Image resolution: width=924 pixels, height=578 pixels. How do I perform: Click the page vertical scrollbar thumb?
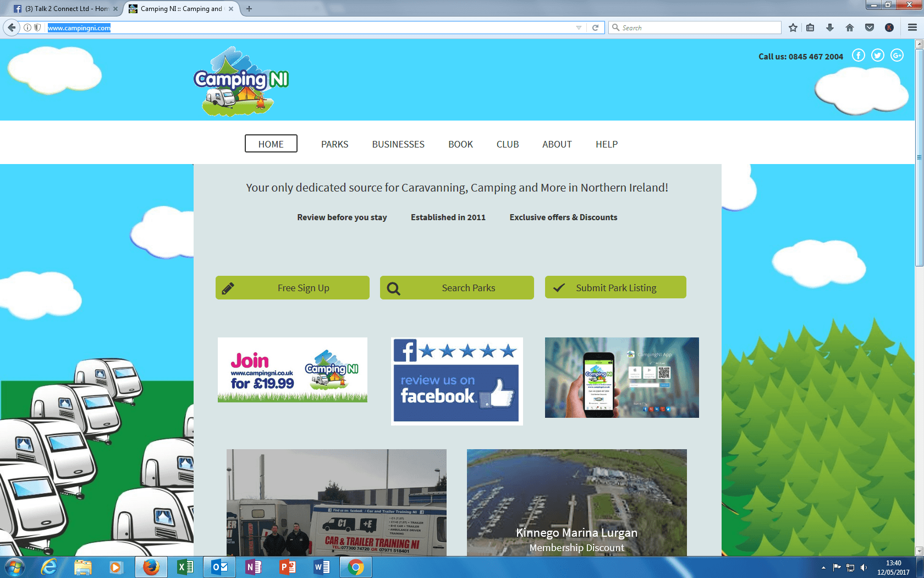[x=919, y=157]
